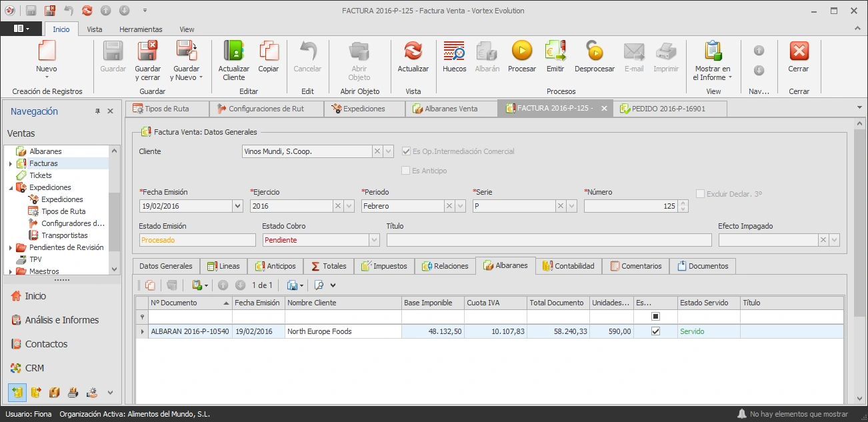Toggle Excluir Declar. 3º checkbox
Screen dimensions: 868x422
(x=700, y=194)
